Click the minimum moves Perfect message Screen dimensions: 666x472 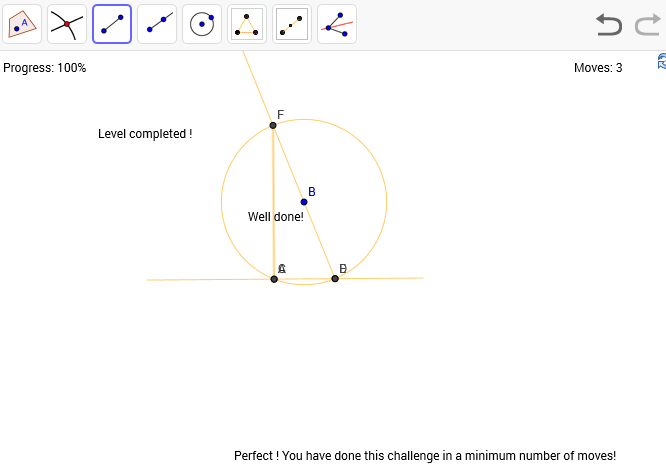[x=425, y=455]
